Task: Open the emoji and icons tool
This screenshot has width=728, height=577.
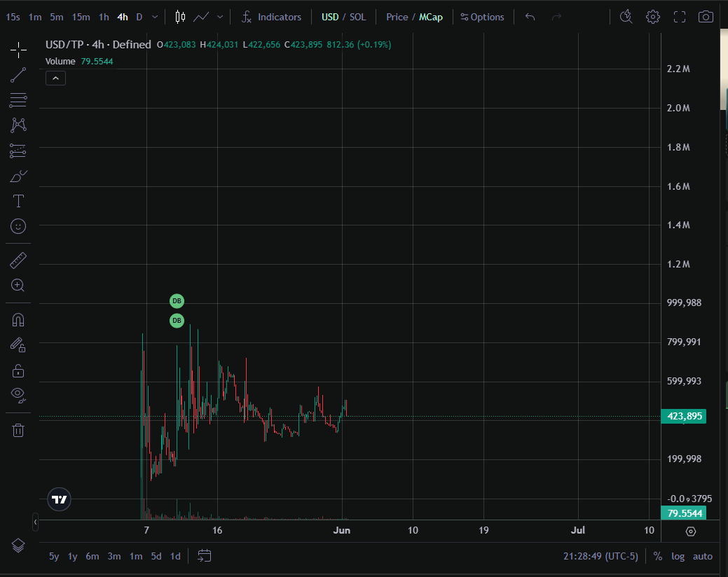Action: 18,226
